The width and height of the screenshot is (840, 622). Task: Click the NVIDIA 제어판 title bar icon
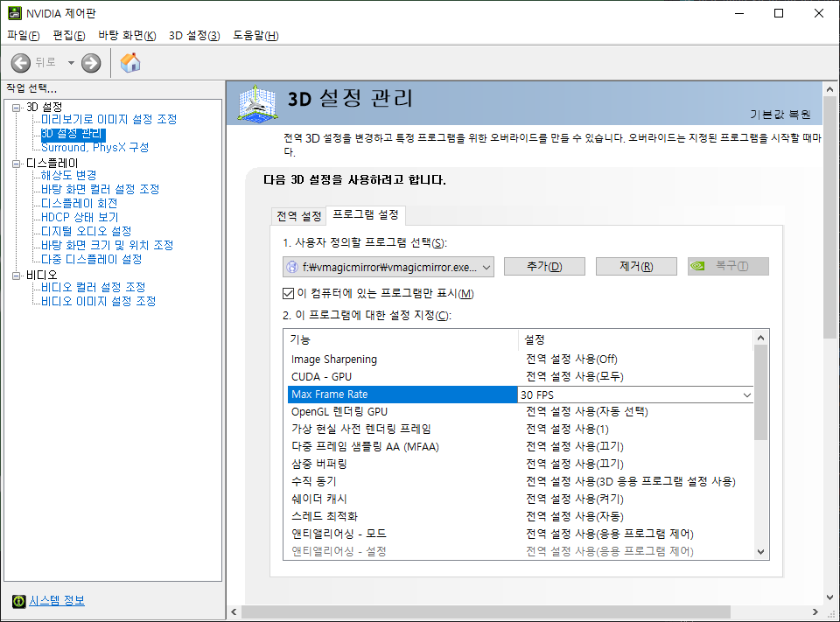pos(15,13)
